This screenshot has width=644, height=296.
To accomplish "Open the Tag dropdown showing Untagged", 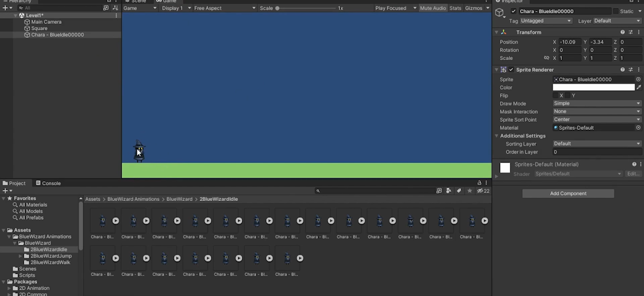I will pyautogui.click(x=546, y=20).
